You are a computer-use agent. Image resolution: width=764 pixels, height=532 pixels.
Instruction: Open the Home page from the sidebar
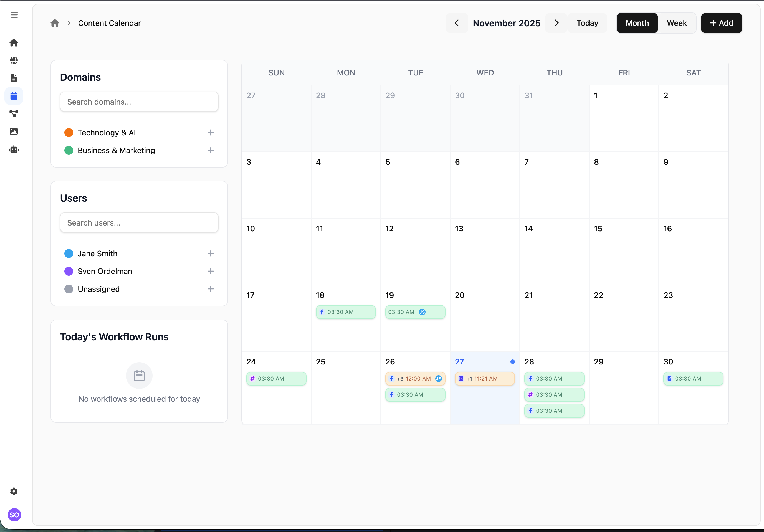pyautogui.click(x=14, y=43)
